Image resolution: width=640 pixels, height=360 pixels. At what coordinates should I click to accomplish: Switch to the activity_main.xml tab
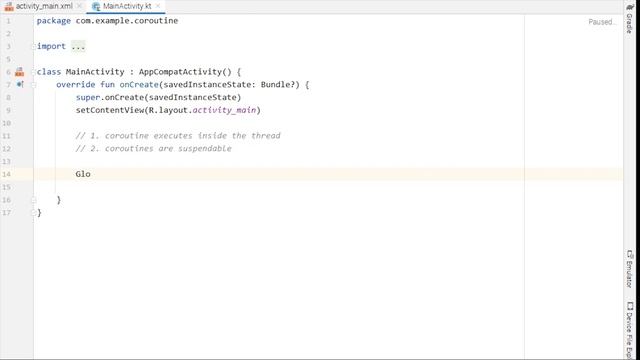point(44,6)
